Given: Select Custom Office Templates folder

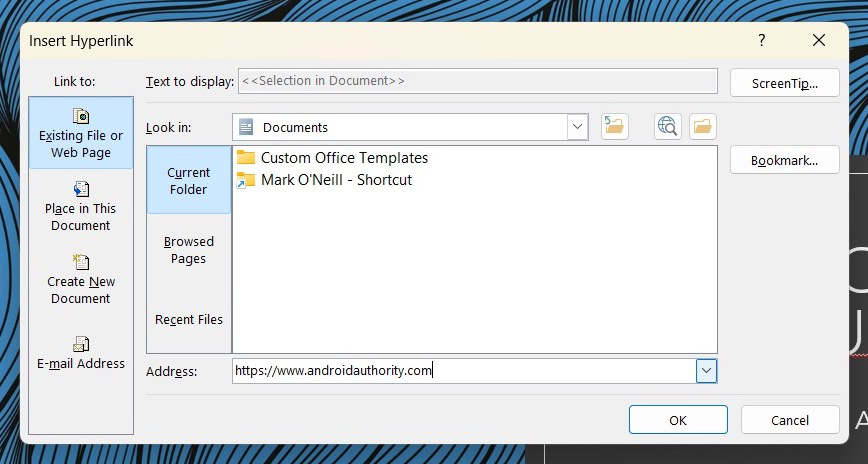Looking at the screenshot, I should [x=332, y=158].
